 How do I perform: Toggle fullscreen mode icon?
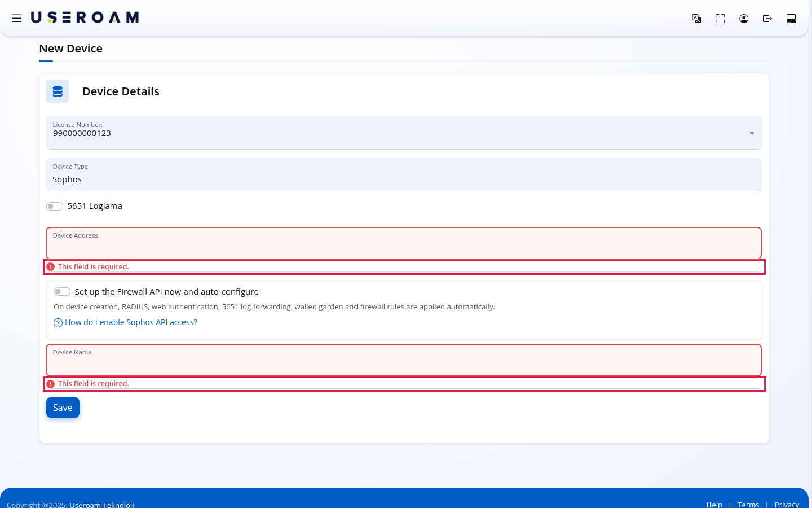[720, 19]
